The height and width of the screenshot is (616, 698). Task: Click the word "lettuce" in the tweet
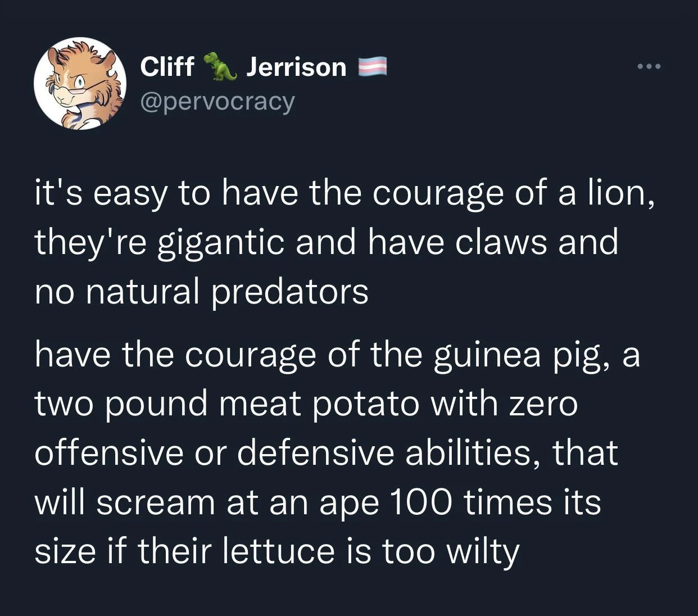[278, 551]
